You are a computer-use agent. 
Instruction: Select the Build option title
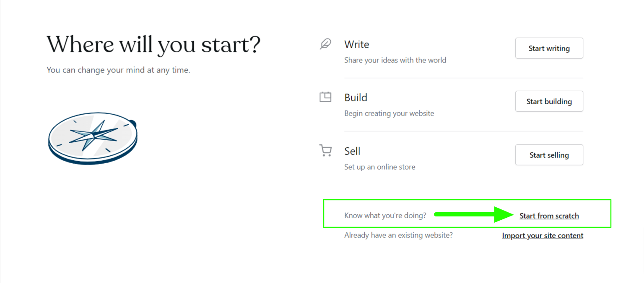coord(356,98)
